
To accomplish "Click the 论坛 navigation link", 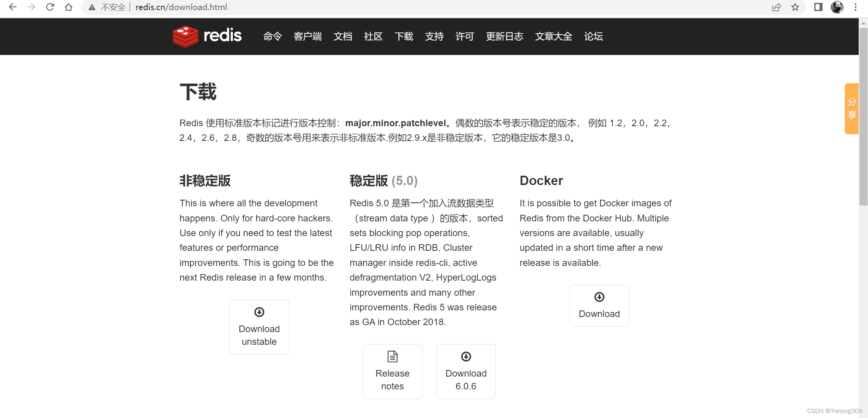I will 593,36.
